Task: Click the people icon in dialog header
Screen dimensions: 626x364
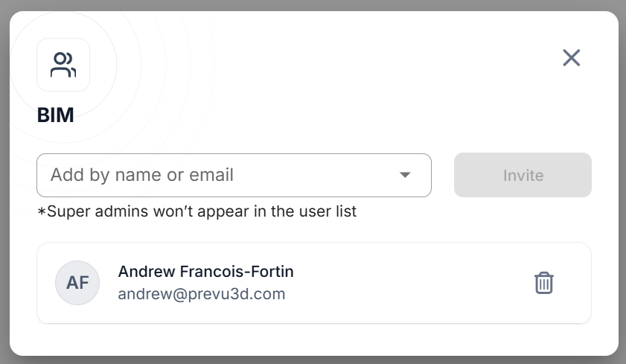Action: coord(63,65)
